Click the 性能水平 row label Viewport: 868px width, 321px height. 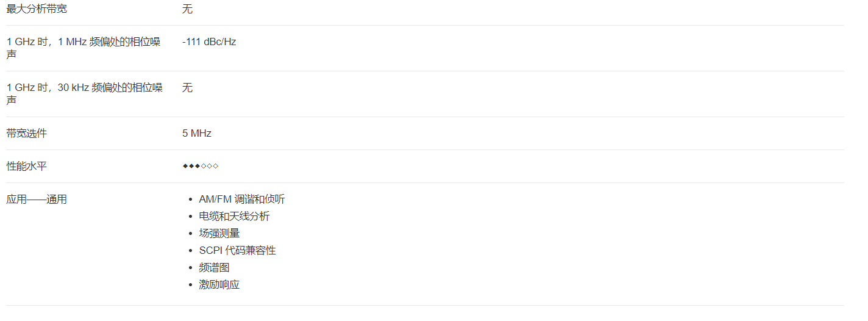click(26, 166)
